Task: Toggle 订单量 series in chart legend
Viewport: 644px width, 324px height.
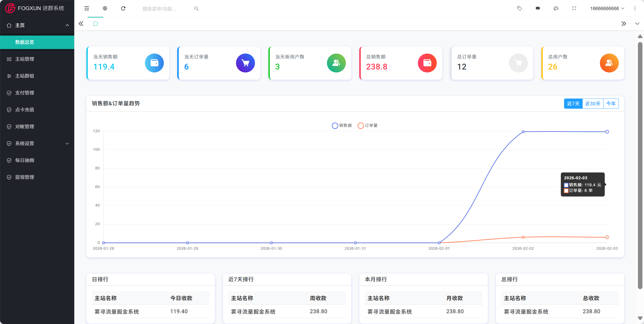Action: point(367,126)
